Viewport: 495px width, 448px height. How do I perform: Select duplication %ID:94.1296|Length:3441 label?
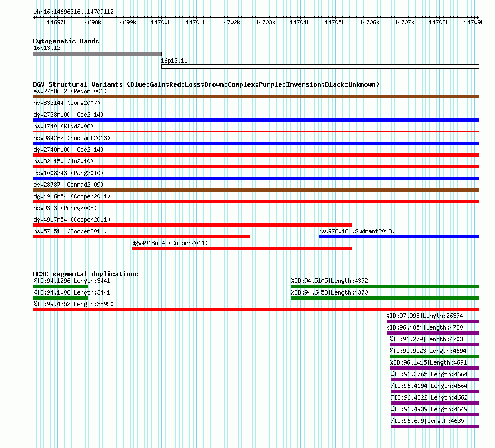72,281
